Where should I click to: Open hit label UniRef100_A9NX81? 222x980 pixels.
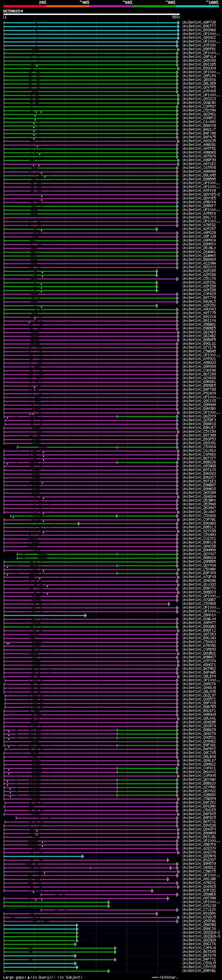199,145
